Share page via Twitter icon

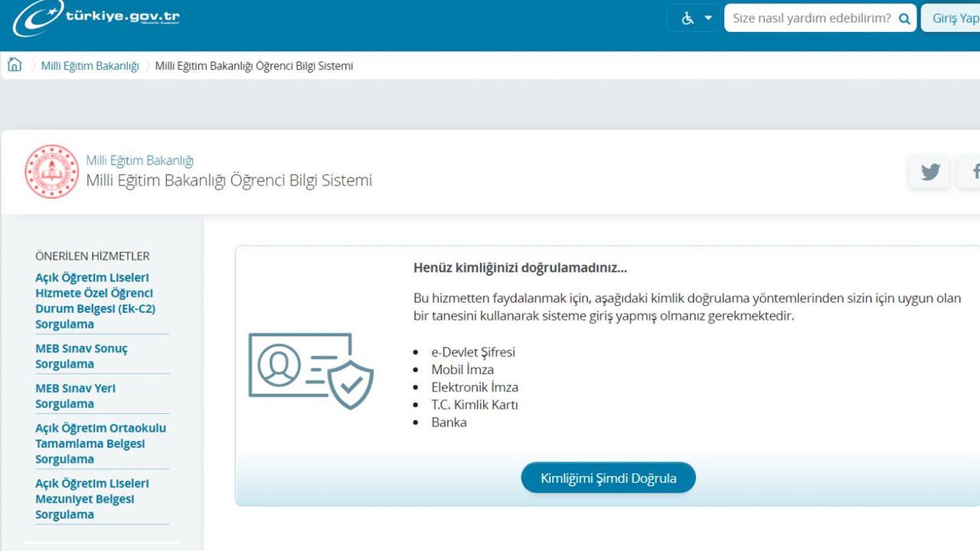(x=930, y=171)
